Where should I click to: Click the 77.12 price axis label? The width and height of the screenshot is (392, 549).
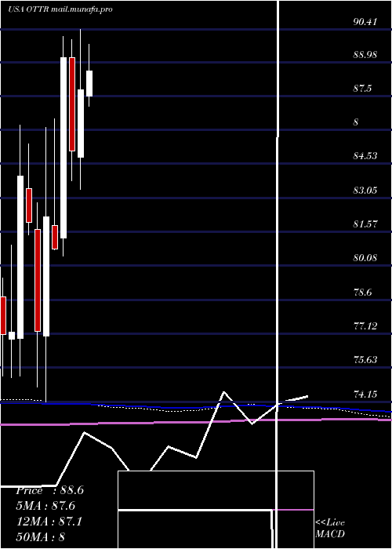365,326
